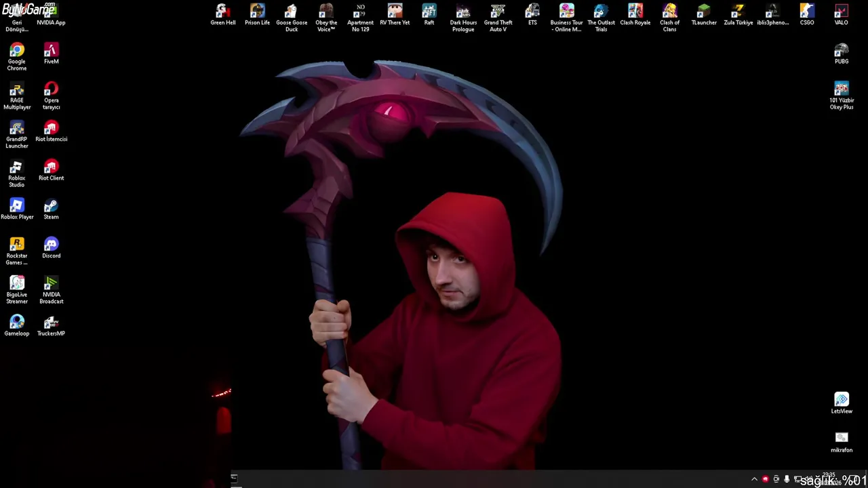Viewport: 868px width, 488px height.
Task: Click the microphone tray icon
Action: click(787, 479)
